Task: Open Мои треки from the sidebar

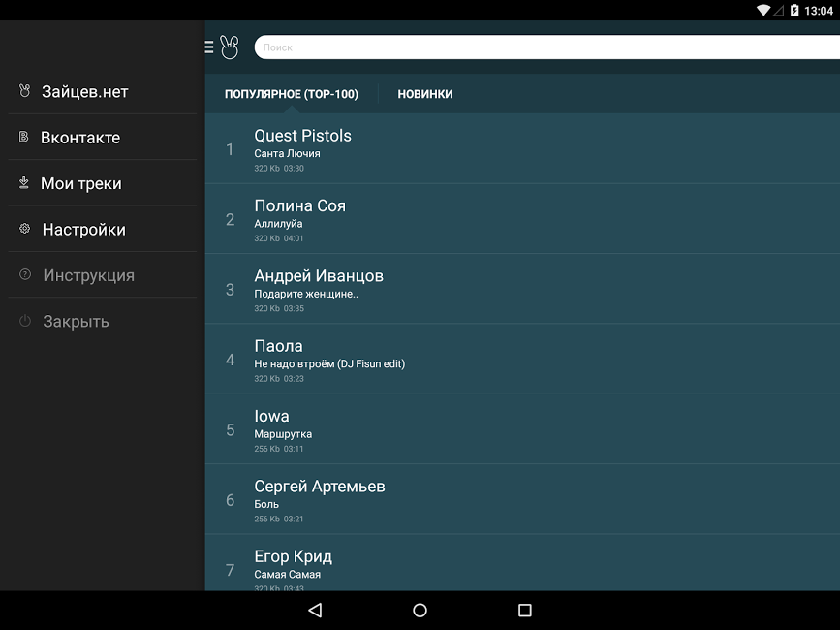Action: [x=81, y=183]
